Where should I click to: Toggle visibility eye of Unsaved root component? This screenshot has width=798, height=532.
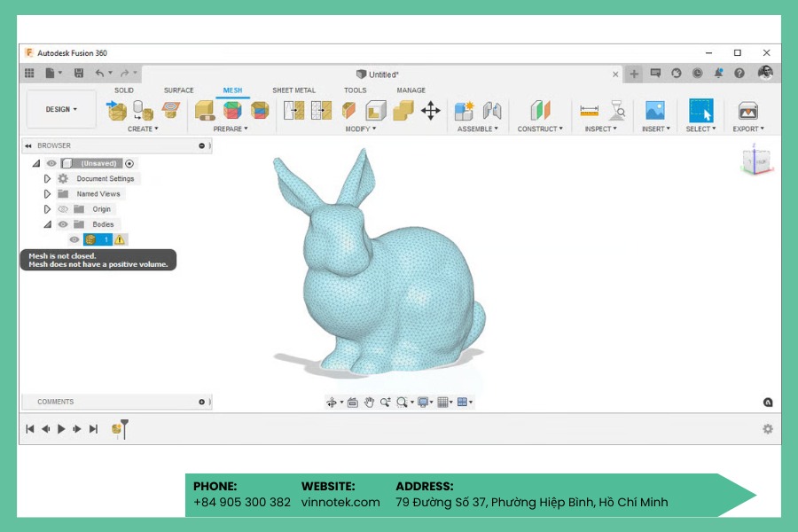click(51, 163)
